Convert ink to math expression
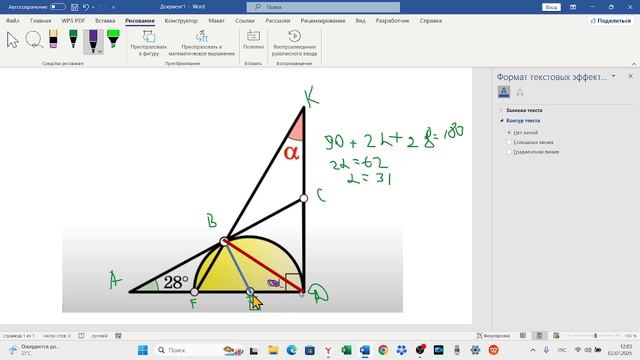640x360 pixels. click(x=202, y=43)
